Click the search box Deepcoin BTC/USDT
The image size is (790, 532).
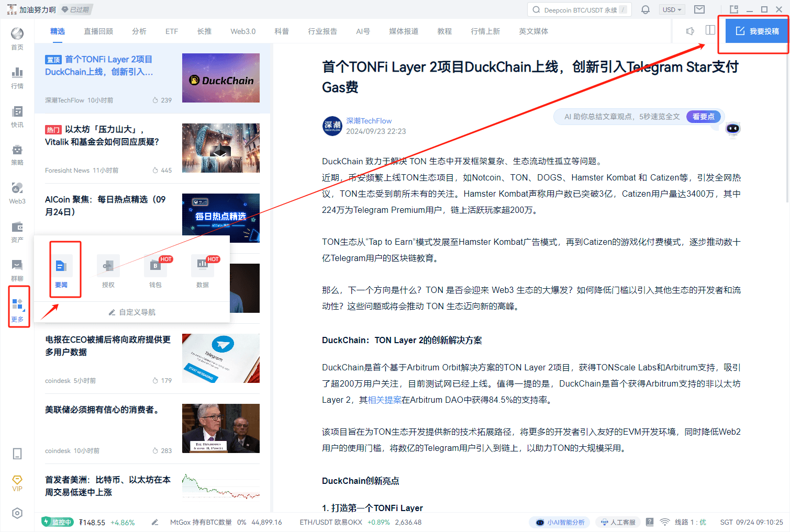click(x=580, y=9)
